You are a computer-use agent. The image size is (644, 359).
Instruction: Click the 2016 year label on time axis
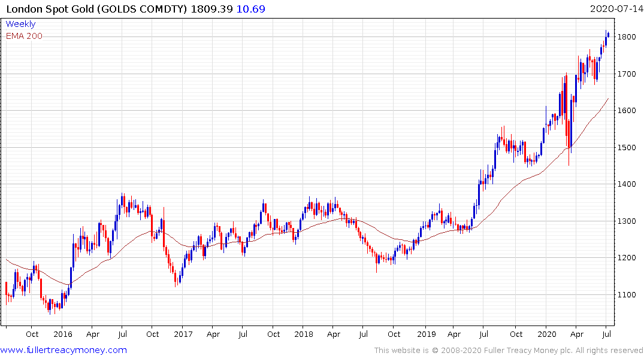tap(62, 334)
